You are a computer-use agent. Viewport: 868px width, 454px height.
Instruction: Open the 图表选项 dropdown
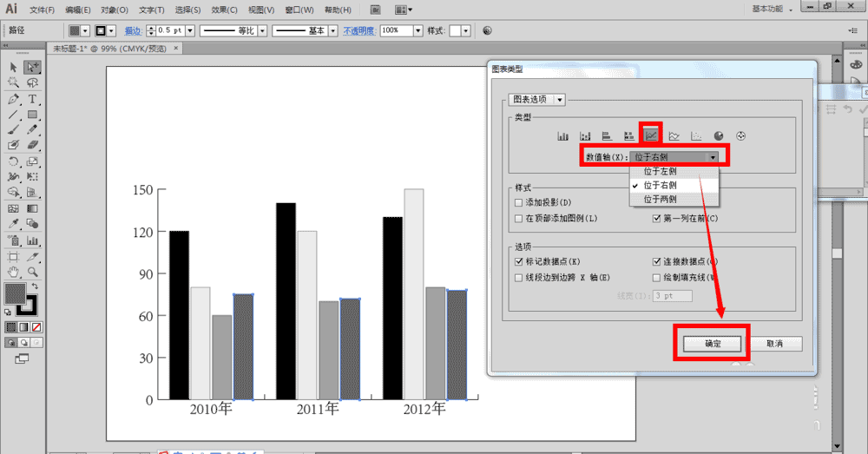click(536, 100)
